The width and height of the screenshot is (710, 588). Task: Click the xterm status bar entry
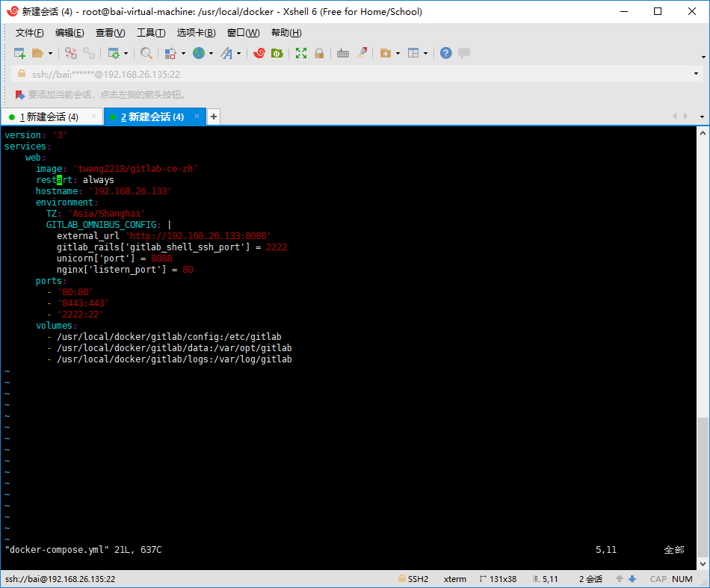454,579
